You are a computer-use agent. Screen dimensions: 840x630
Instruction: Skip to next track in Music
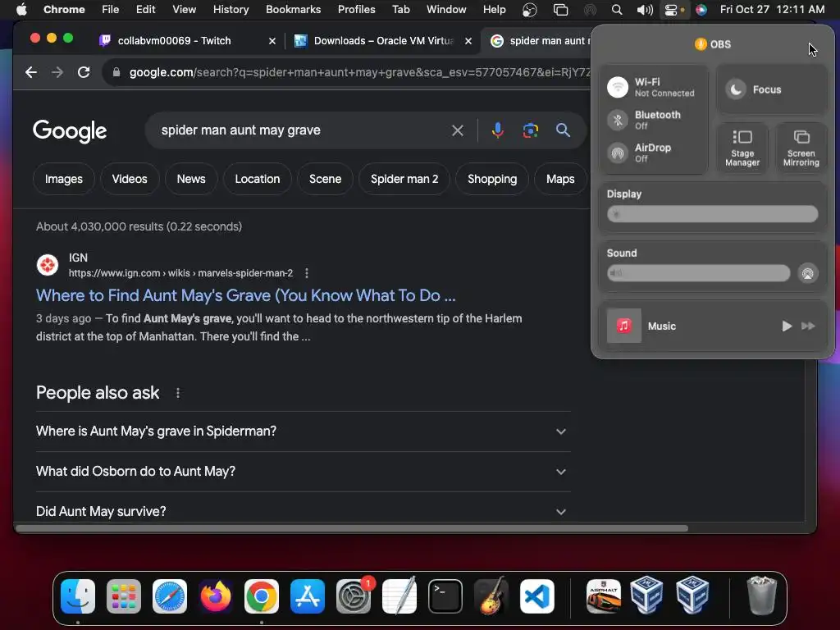click(x=808, y=326)
